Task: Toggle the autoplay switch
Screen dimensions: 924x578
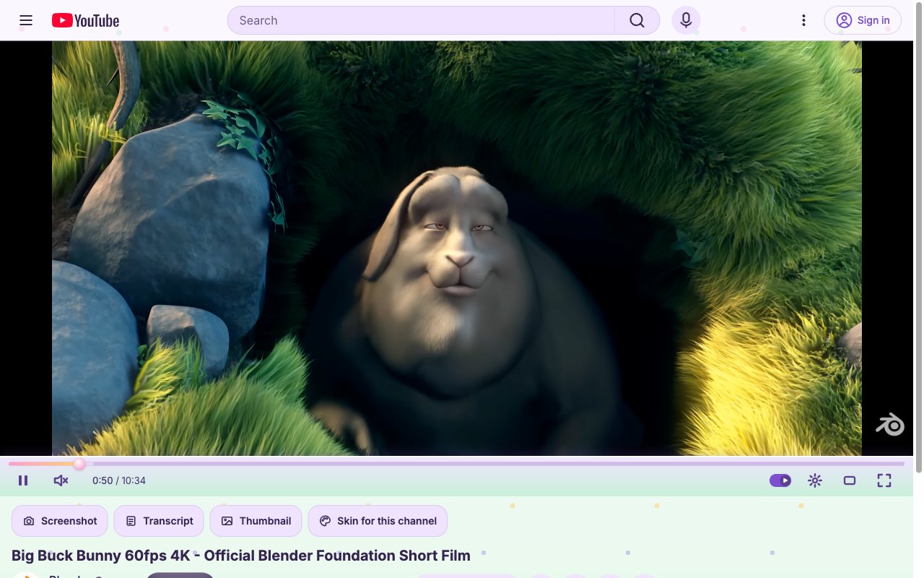Action: (x=780, y=480)
